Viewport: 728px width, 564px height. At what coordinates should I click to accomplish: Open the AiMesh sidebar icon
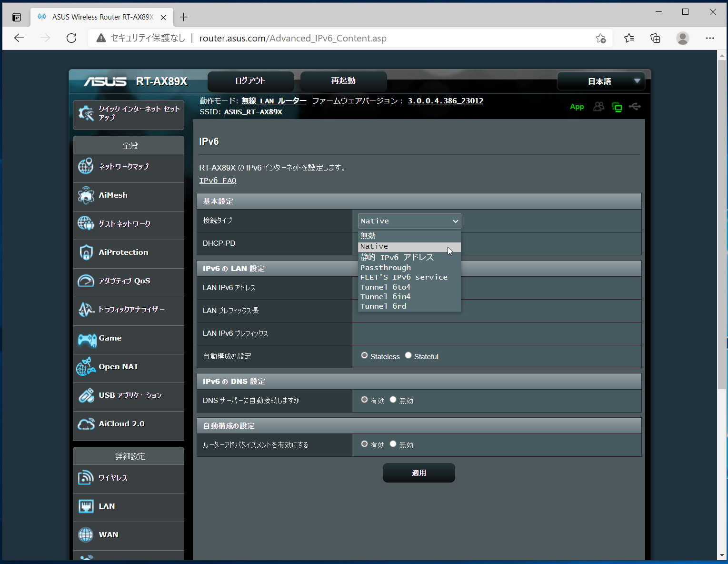[86, 195]
